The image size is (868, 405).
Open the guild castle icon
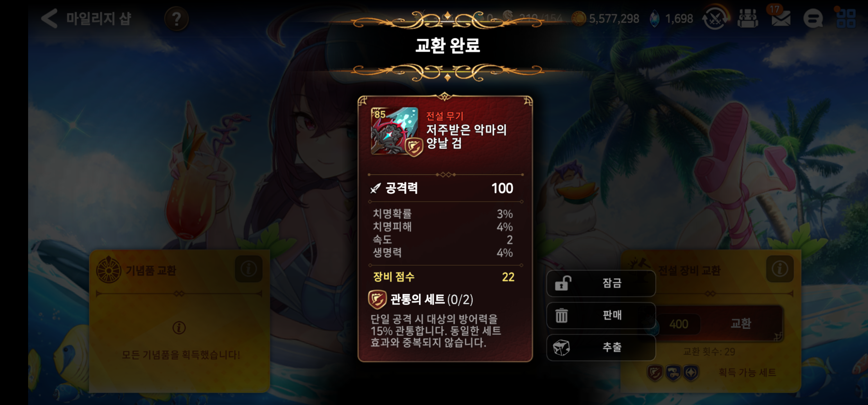click(748, 19)
